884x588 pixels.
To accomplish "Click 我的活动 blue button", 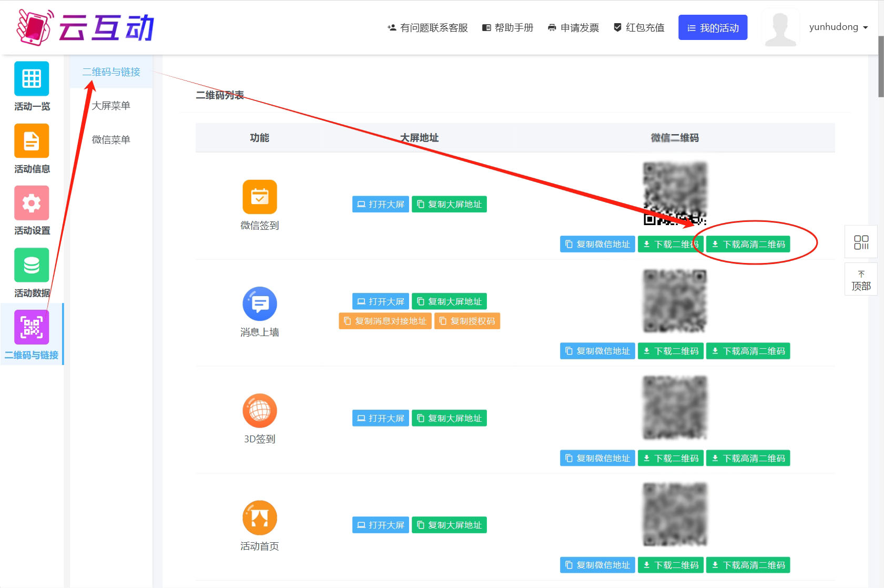I will click(x=713, y=27).
